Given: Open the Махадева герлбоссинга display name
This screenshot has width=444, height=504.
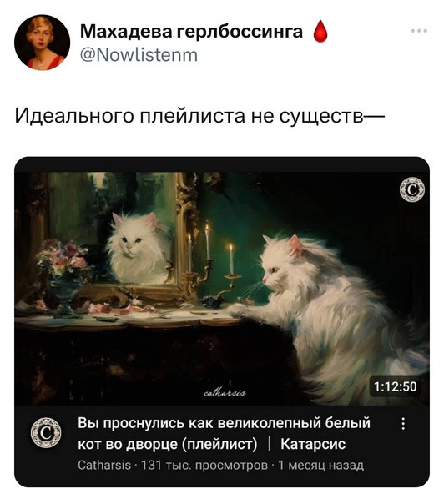Looking at the screenshot, I should (191, 32).
